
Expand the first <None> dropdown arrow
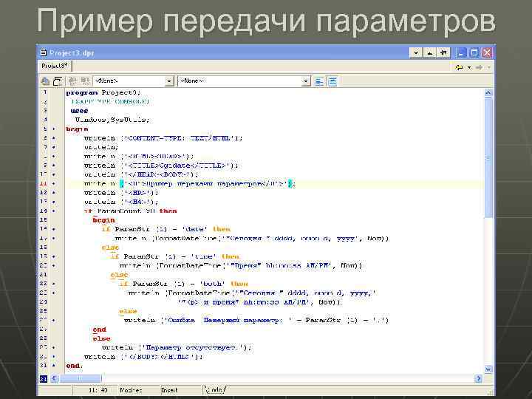(x=169, y=81)
